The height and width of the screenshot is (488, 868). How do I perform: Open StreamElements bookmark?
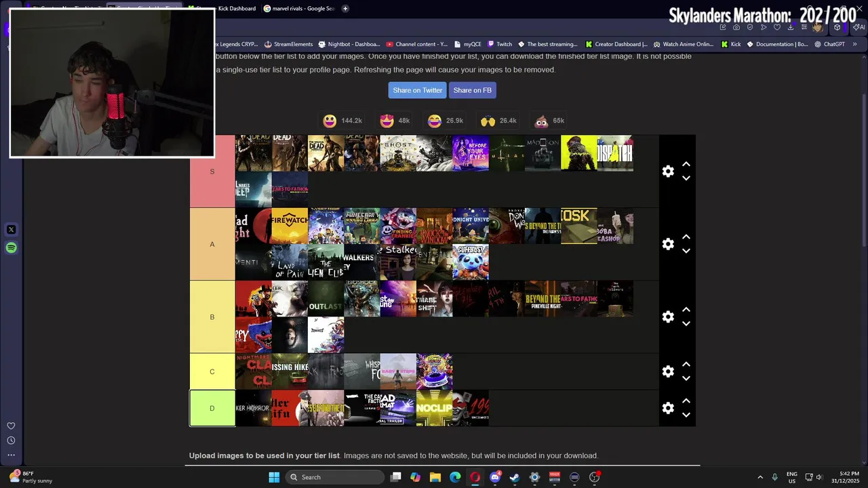pos(288,44)
